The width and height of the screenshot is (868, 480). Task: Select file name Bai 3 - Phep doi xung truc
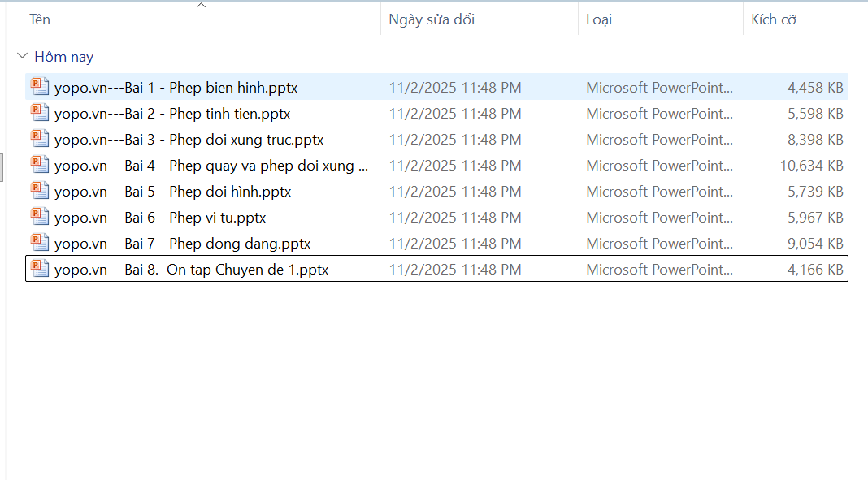(x=189, y=140)
